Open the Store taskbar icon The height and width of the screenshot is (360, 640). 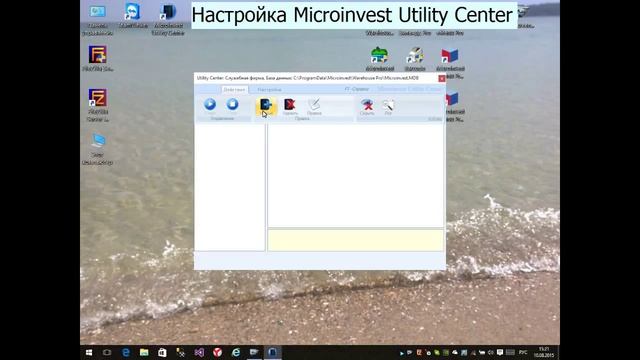point(162,352)
